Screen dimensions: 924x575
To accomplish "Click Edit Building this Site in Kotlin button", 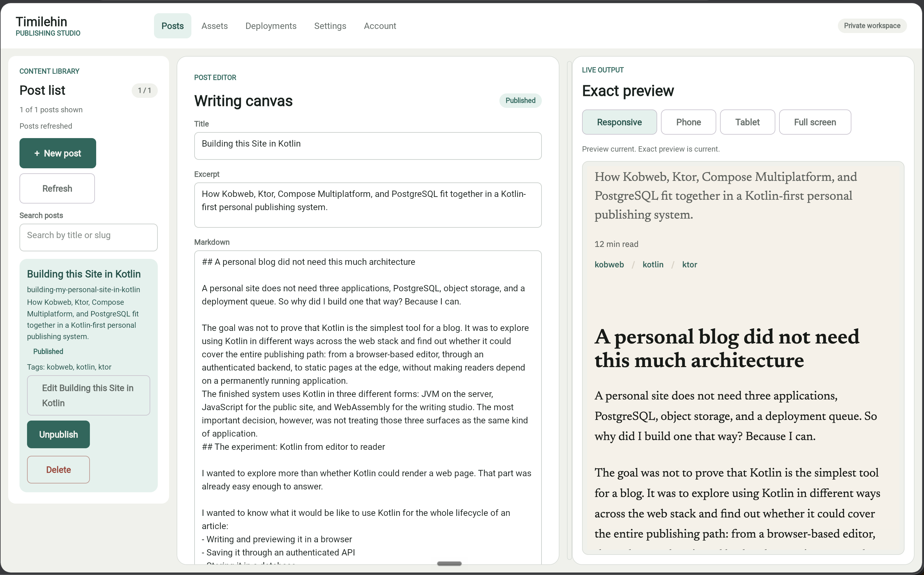I will pyautogui.click(x=89, y=395).
